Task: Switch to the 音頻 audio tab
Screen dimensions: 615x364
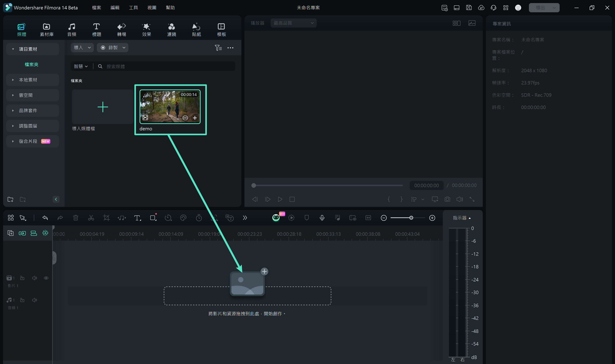Action: coord(72,30)
